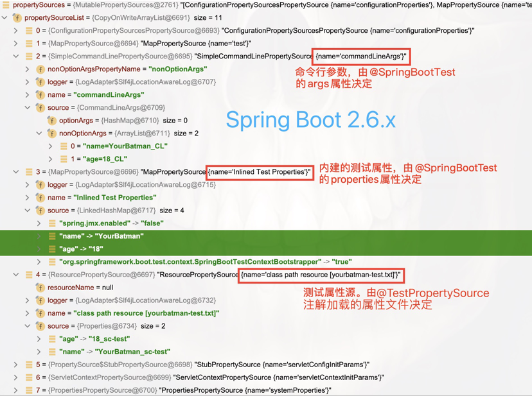Viewport: 532px width, 396px height.
Task: Click the field icon next to nonOptionArgs ArrayList
Action: point(51,133)
